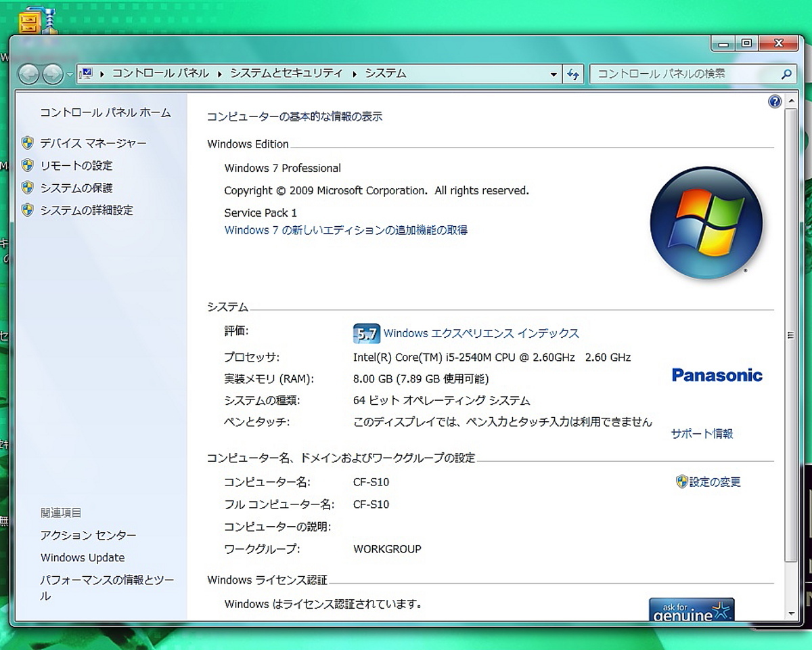Viewport: 812px width, 650px height.
Task: Click 設定の変更 link
Action: tap(715, 482)
